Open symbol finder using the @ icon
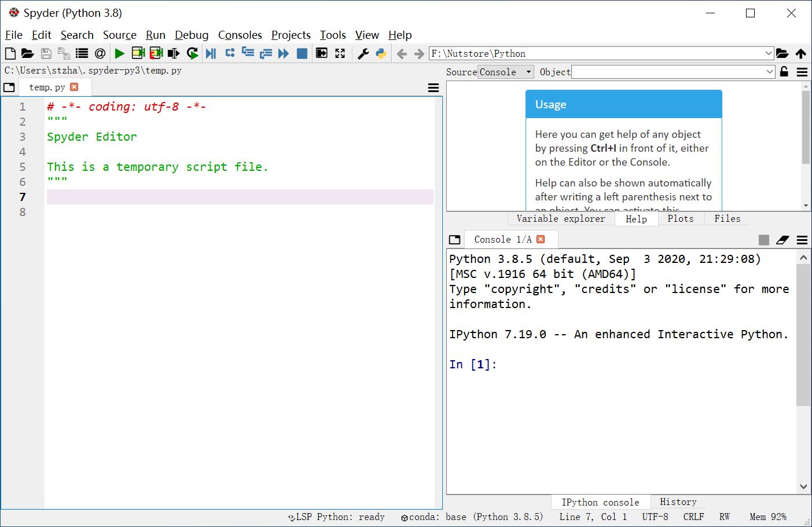Viewport: 812px width, 527px height. 100,53
